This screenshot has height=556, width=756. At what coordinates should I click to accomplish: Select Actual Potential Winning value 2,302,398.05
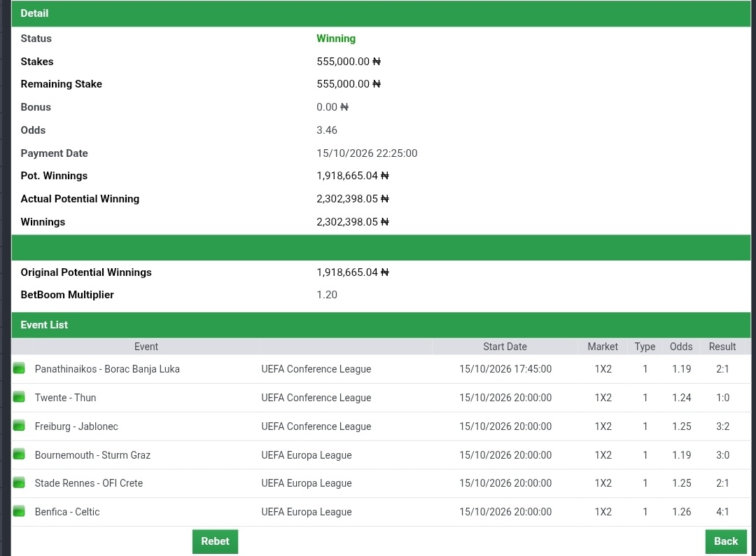point(352,199)
